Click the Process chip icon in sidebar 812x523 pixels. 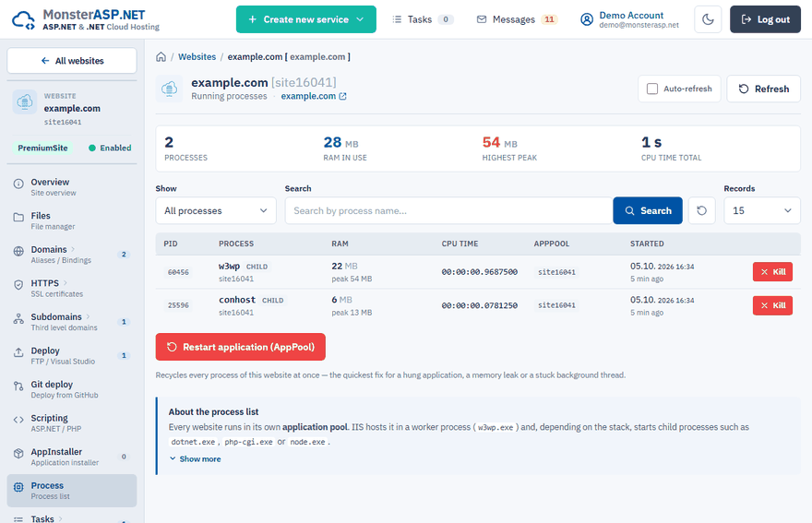(x=18, y=487)
